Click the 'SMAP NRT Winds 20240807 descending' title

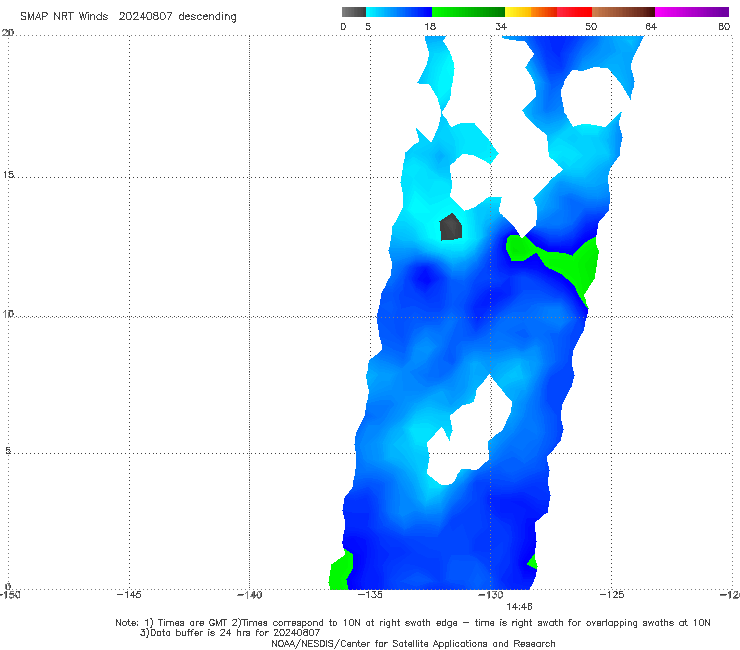[x=128, y=17]
